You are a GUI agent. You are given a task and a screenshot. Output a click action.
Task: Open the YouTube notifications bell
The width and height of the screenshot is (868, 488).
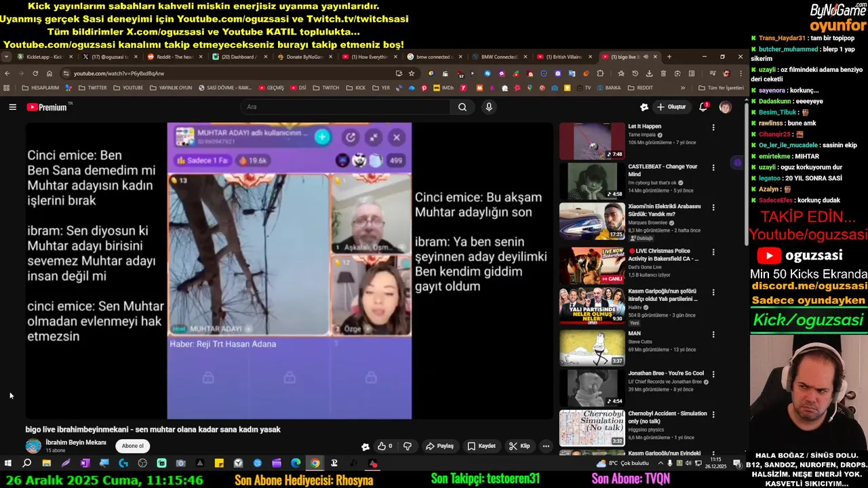pos(703,107)
